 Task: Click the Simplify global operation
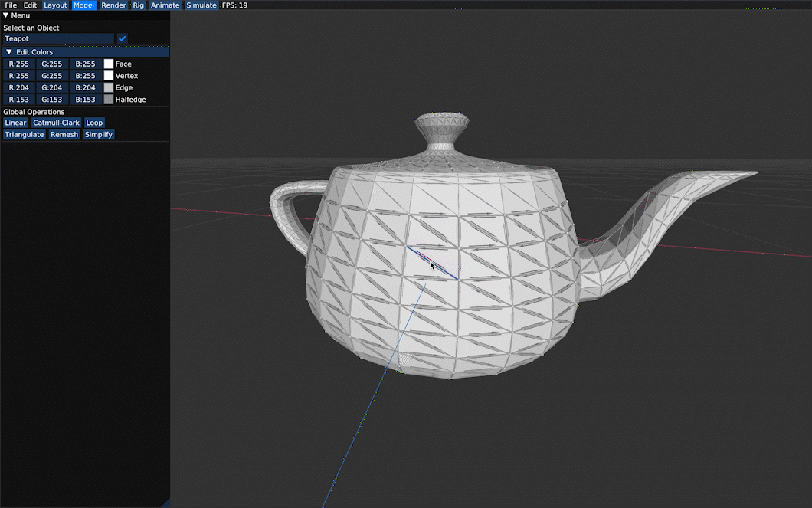(98, 135)
